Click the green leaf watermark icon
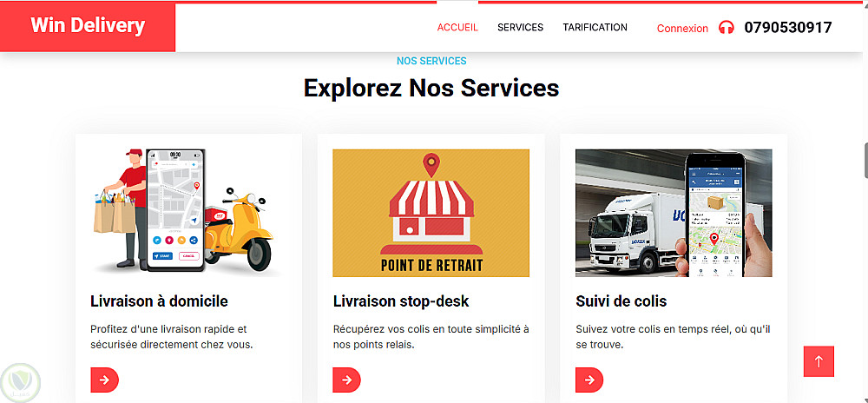The width and height of the screenshot is (868, 403). pyautogui.click(x=21, y=381)
